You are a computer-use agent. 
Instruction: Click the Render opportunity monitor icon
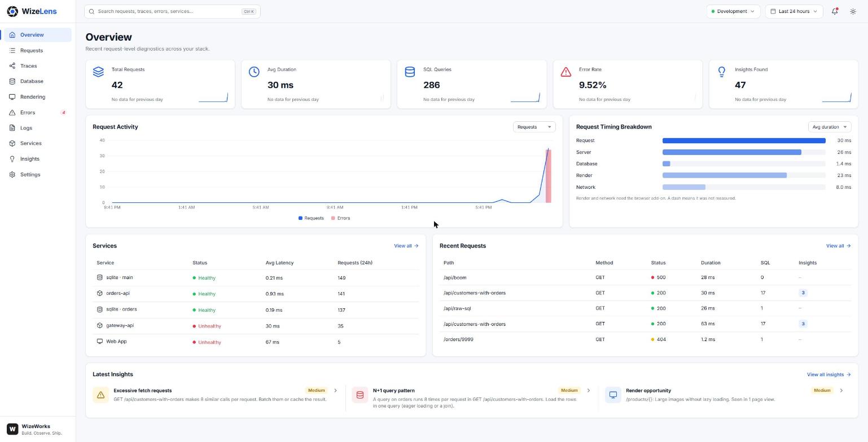(x=613, y=395)
